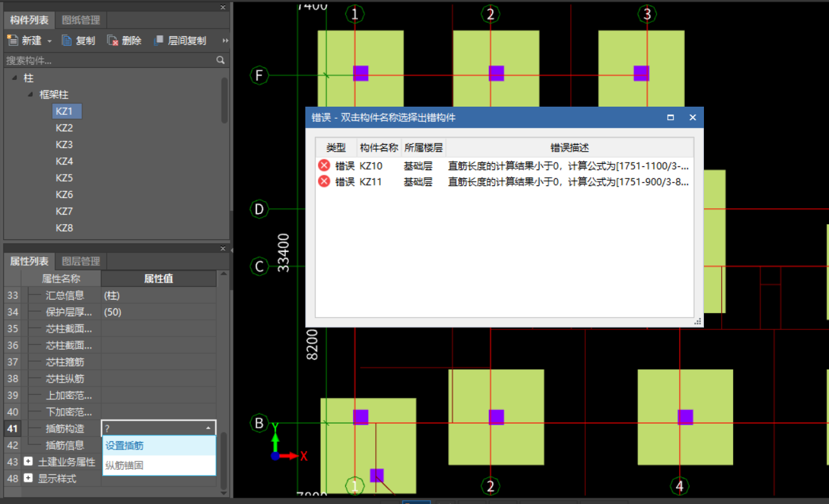The height and width of the screenshot is (504, 829).
Task: Expand the 显示样式 group
Action: [x=28, y=478]
